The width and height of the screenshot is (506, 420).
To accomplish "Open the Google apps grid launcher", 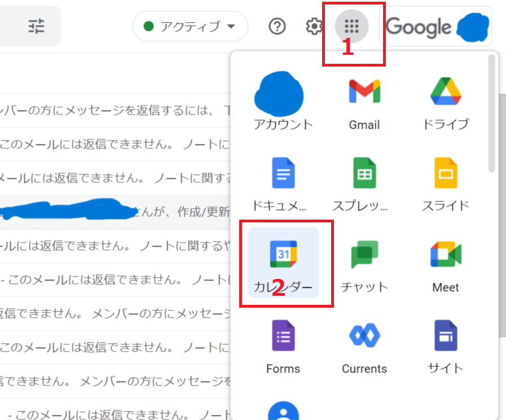I will [351, 26].
